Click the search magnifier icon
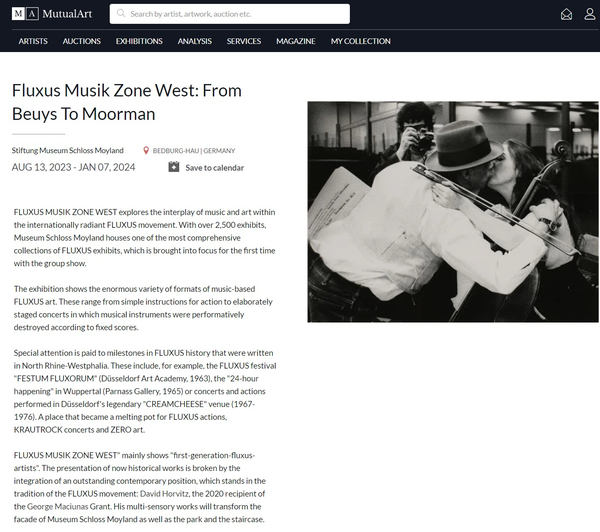The image size is (600, 532). coord(121,14)
